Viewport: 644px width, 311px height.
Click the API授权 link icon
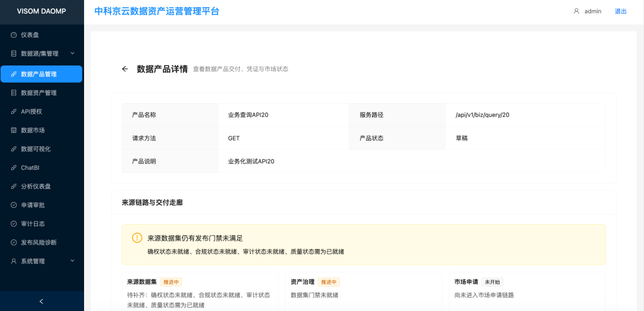(14, 111)
